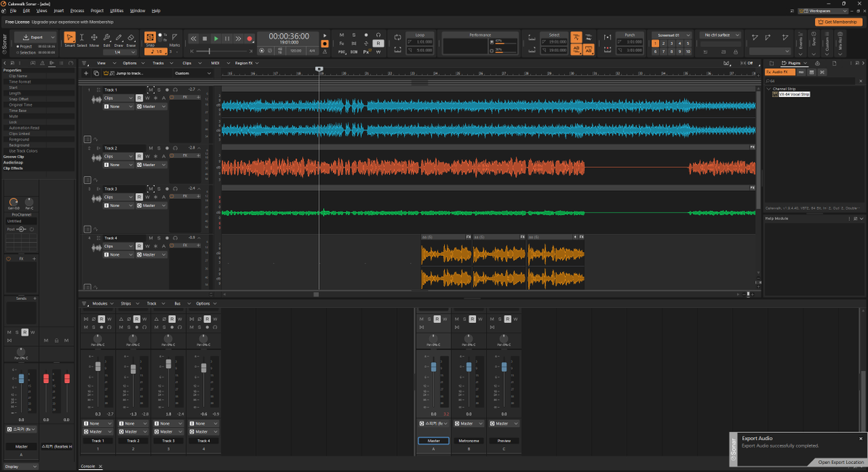The height and width of the screenshot is (472, 868).
Task: Click Get Membership button
Action: (839, 22)
